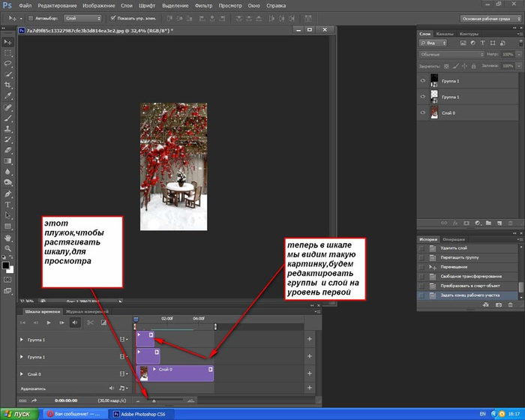Select the Spot Healing Brush tool

[7, 107]
